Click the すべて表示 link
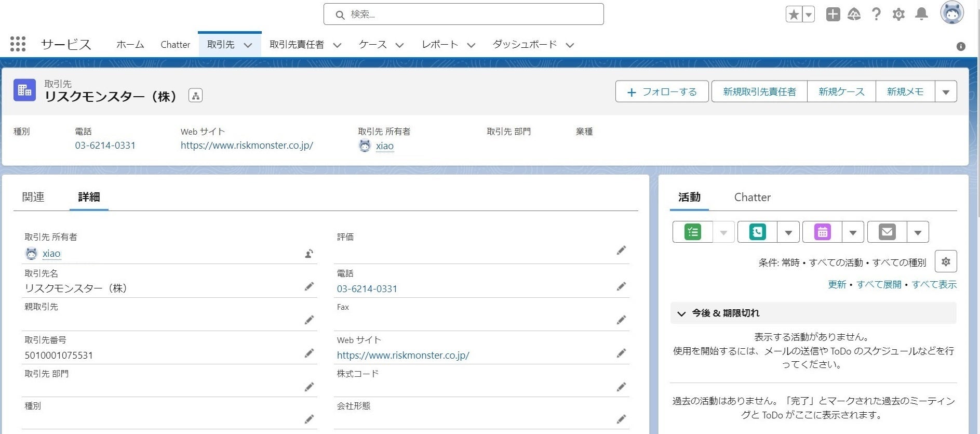Screen dimensions: 980x434 [934, 284]
